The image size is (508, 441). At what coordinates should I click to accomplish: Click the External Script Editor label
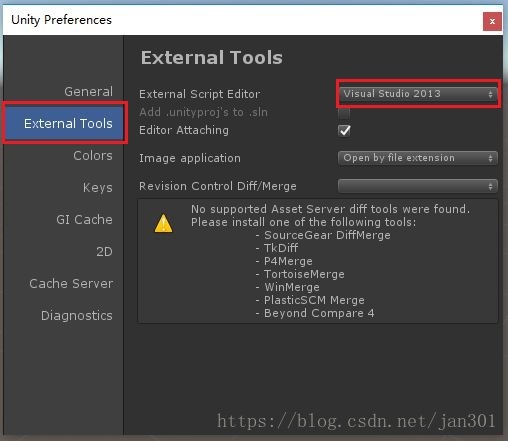coord(200,94)
